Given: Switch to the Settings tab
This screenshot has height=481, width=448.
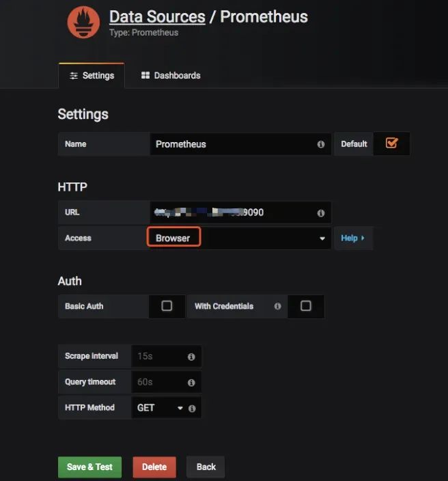Looking at the screenshot, I should click(x=92, y=75).
